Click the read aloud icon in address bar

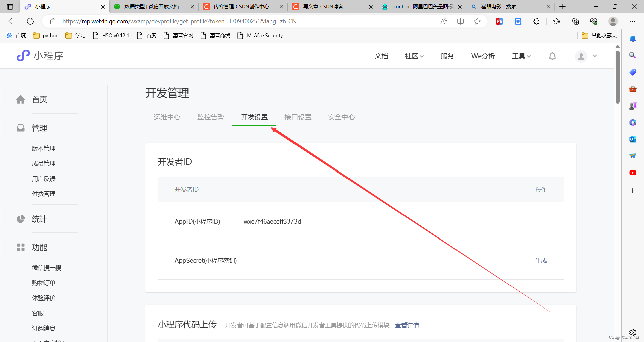point(444,21)
